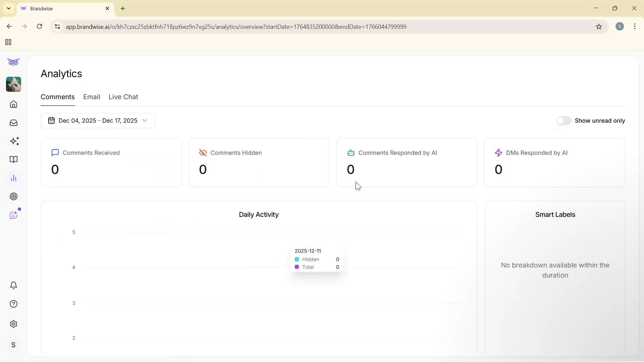644x362 pixels.
Task: Open the Inbox icon in the sidebar
Action: click(x=13, y=123)
